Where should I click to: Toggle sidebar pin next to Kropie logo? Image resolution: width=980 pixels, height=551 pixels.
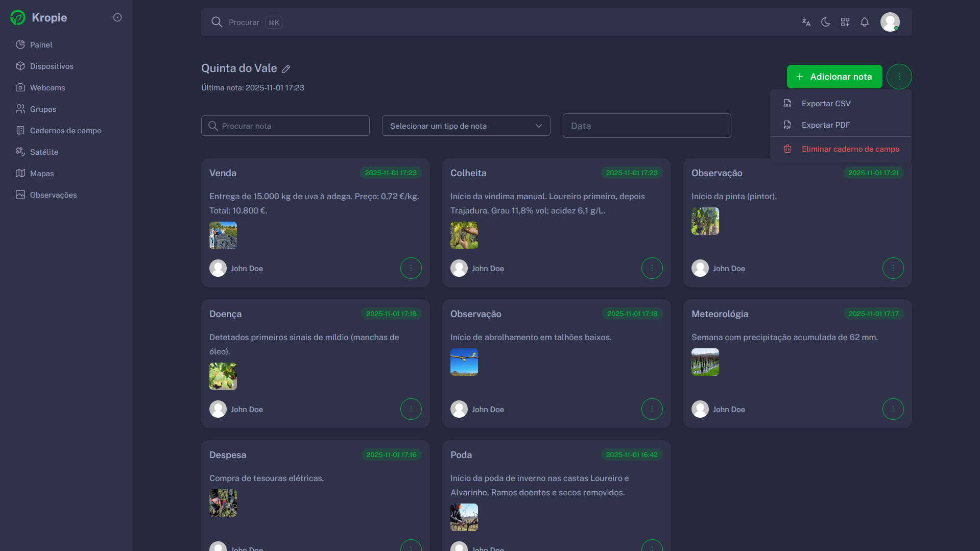(x=117, y=17)
